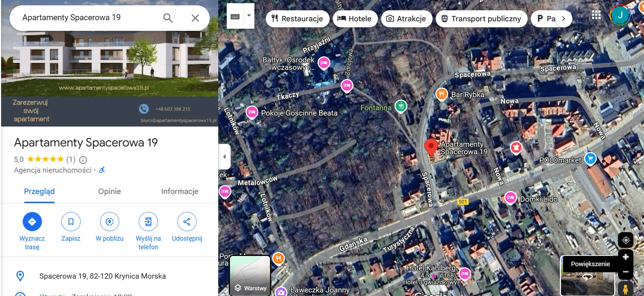This screenshot has height=296, width=644.
Task: Save place with Zapisz icon
Action: (71, 222)
